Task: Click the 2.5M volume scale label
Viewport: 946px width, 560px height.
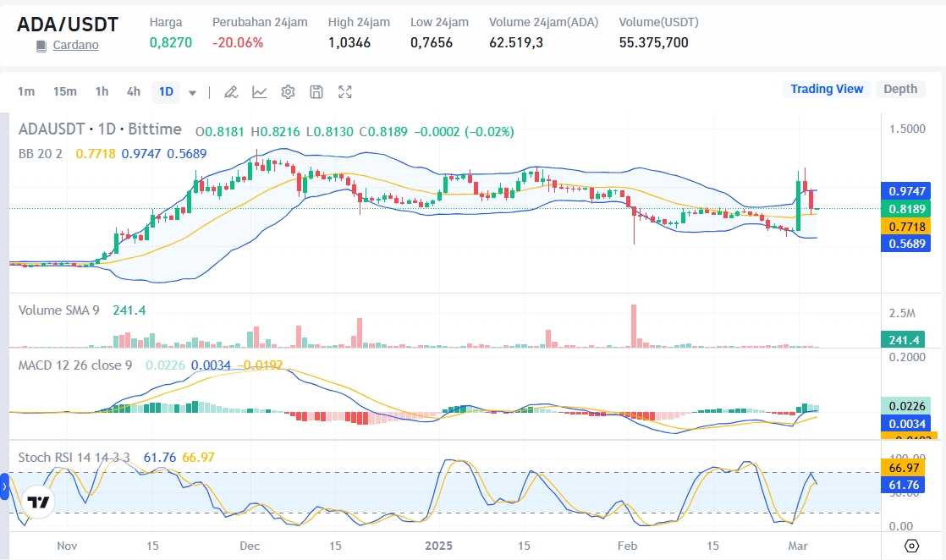Action: (x=902, y=313)
